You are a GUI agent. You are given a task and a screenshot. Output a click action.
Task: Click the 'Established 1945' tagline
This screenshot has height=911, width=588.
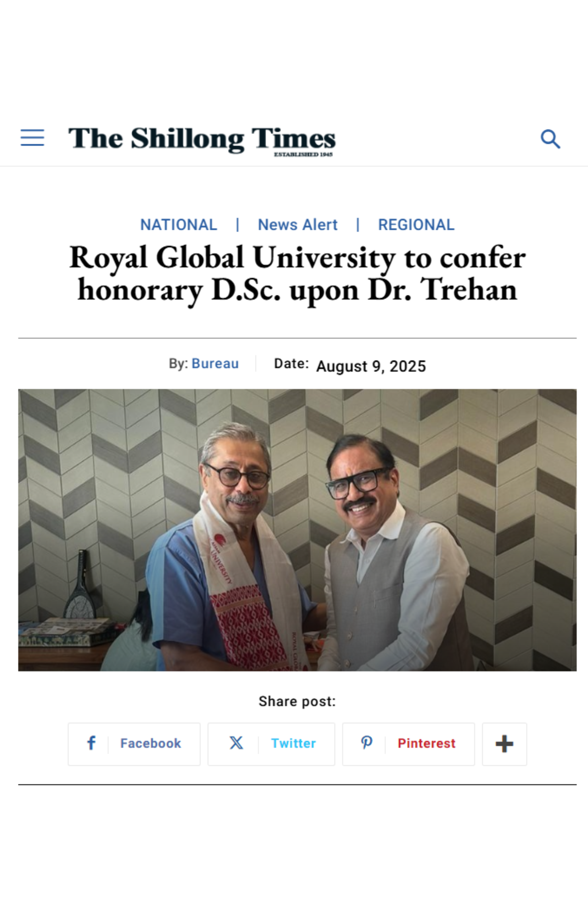[x=303, y=155]
